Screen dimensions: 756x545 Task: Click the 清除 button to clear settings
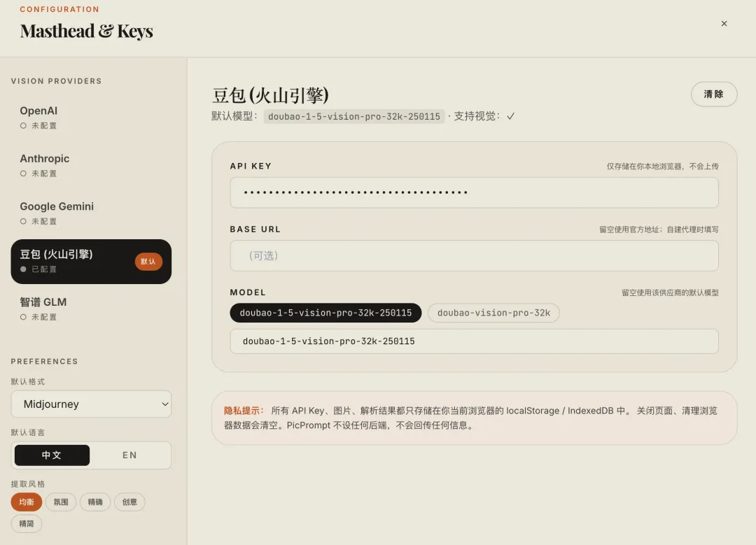(x=713, y=94)
